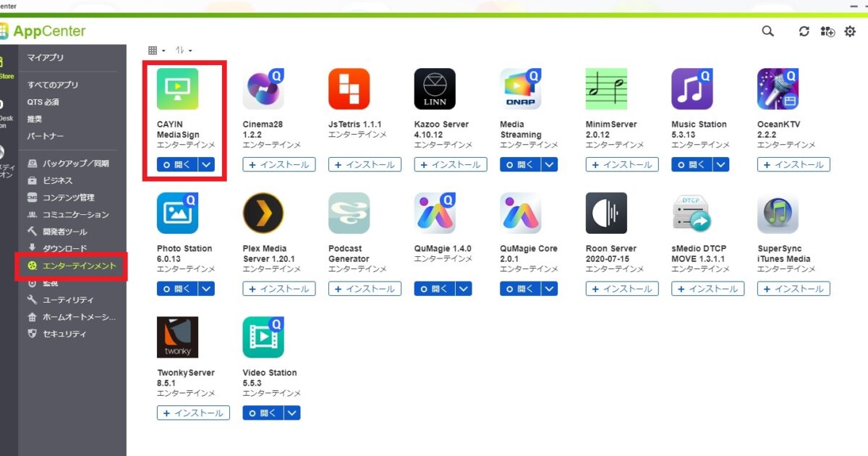Open Video Station with 開く button
Viewport: 868px width, 456px height.
click(x=263, y=413)
